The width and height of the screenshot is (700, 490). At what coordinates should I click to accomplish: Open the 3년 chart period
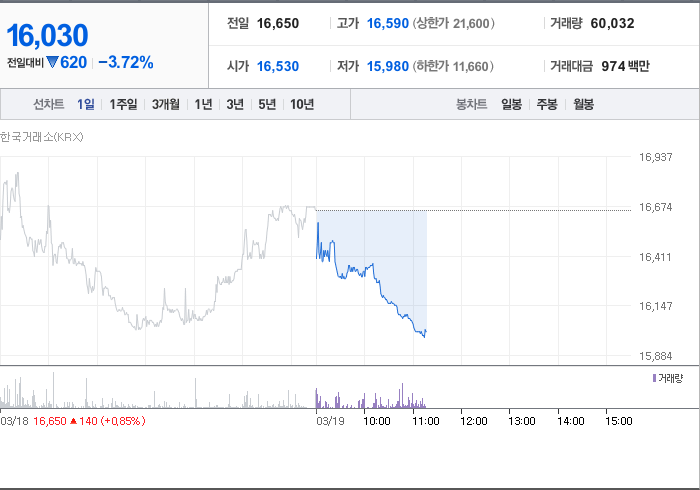[x=235, y=104]
